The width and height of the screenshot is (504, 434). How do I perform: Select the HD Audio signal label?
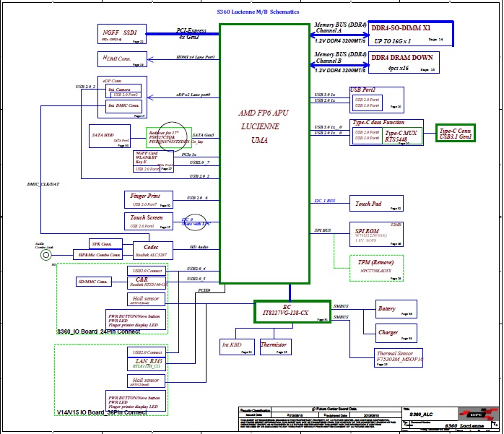[x=199, y=247]
